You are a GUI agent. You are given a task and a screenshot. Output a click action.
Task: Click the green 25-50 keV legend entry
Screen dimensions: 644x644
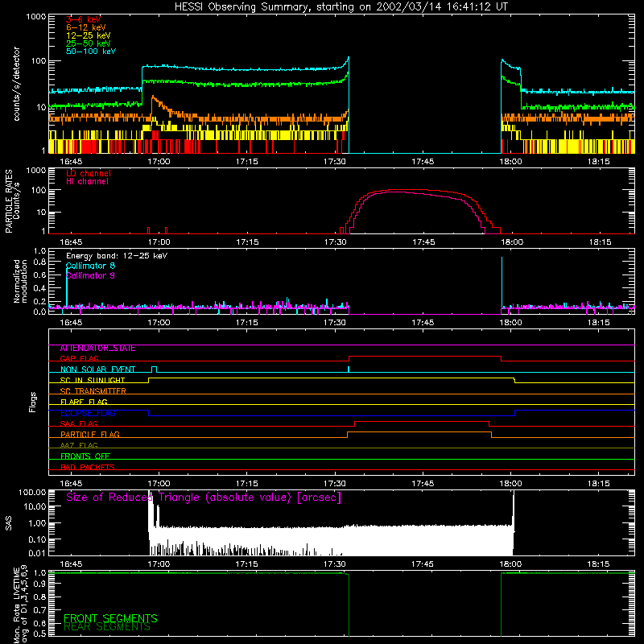(89, 43)
